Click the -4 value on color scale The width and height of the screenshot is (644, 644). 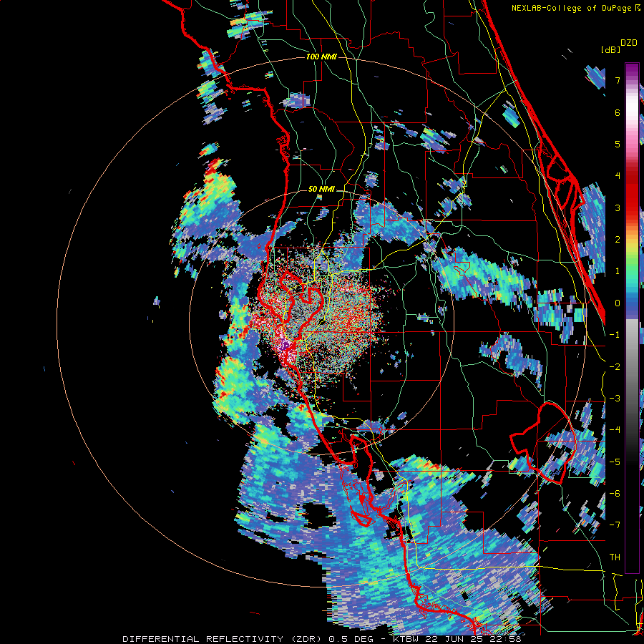click(x=615, y=430)
